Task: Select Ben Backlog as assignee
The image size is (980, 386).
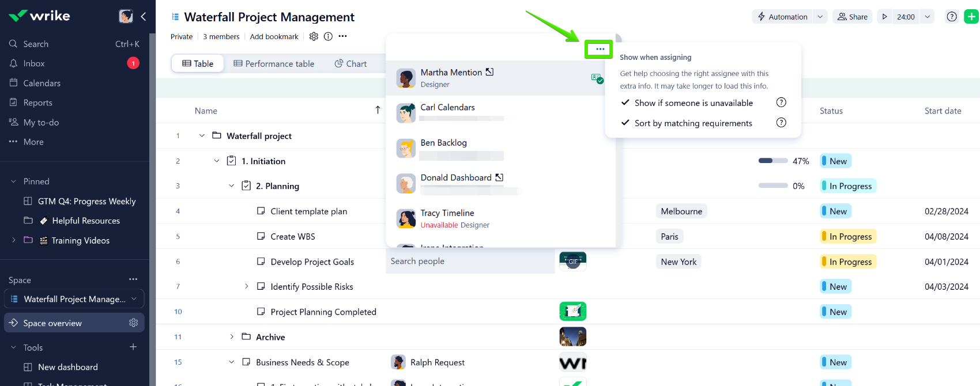Action: click(500, 148)
